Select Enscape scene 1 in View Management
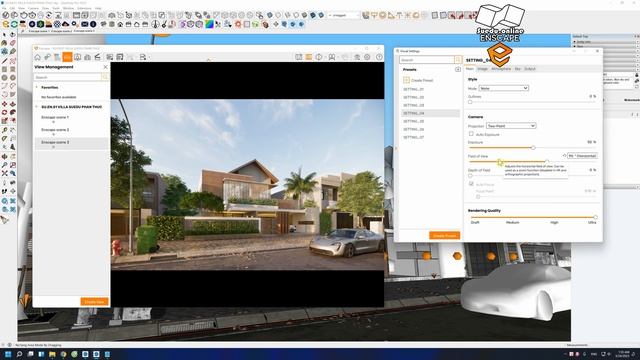The height and width of the screenshot is (360, 640). (55, 118)
